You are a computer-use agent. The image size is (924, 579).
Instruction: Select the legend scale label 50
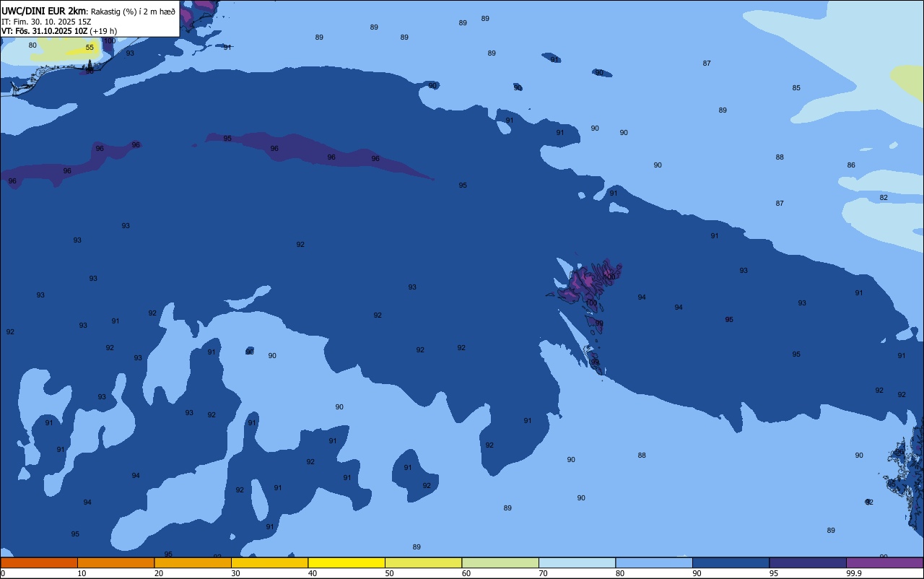pyautogui.click(x=390, y=573)
